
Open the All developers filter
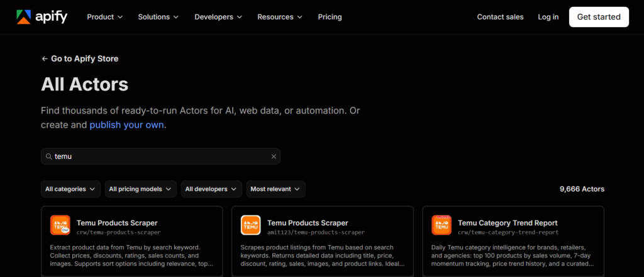211,189
